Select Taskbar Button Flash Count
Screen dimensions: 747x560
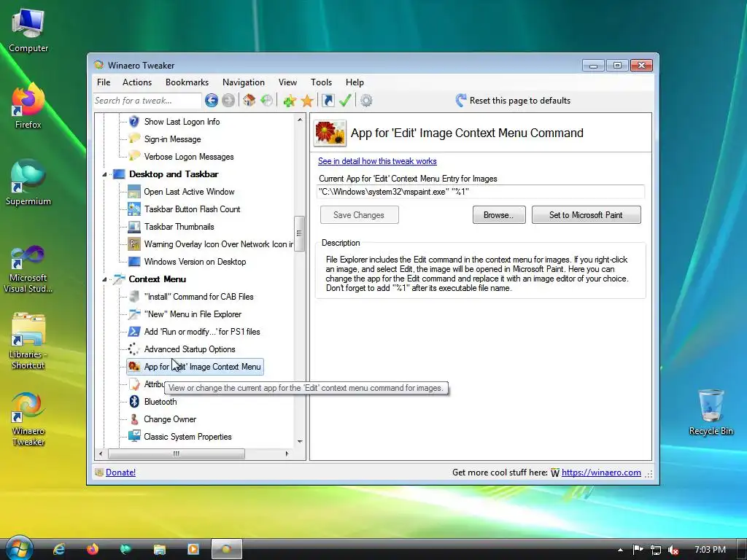tap(192, 209)
